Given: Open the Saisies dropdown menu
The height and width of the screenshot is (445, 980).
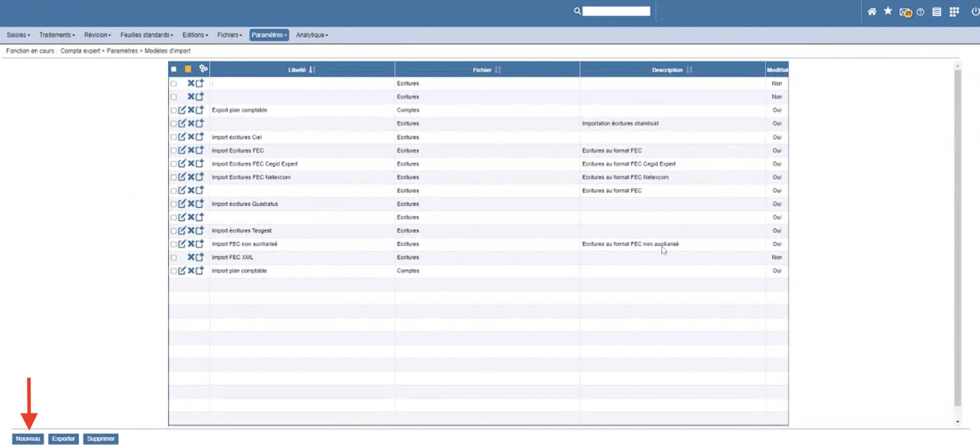Looking at the screenshot, I should [18, 35].
